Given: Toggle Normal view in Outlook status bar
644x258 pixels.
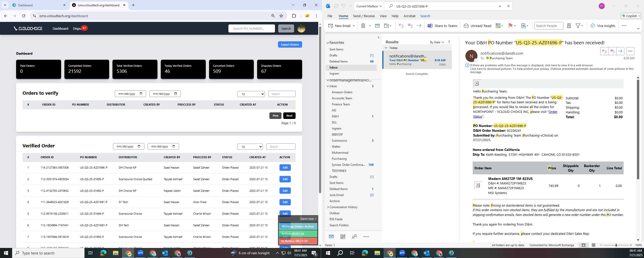Looking at the screenshot, I should (x=584, y=245).
